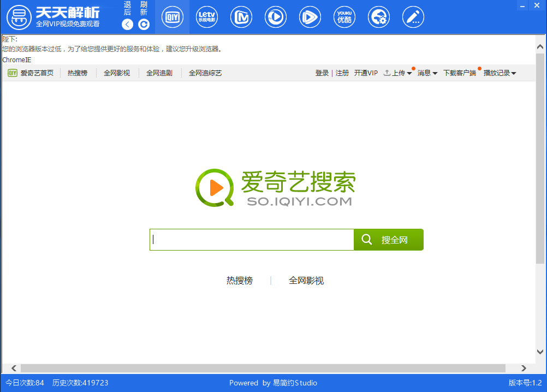The height and width of the screenshot is (392, 547).
Task: Open the 爱奇艺首页 nav item
Action: (x=37, y=73)
